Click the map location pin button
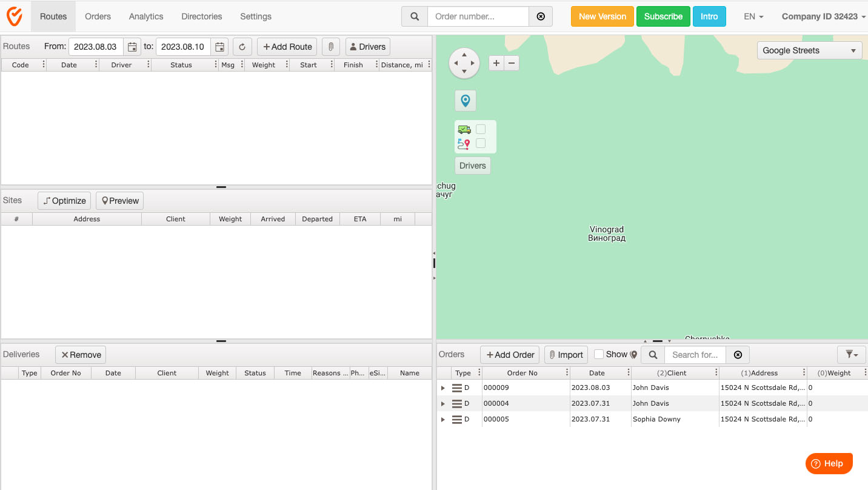This screenshot has width=868, height=490. [465, 101]
